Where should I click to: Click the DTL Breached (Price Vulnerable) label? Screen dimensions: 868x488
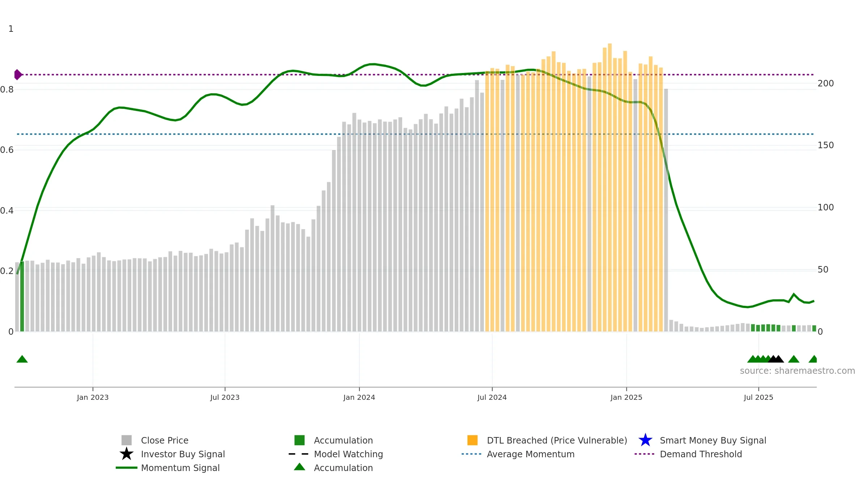[x=557, y=440]
